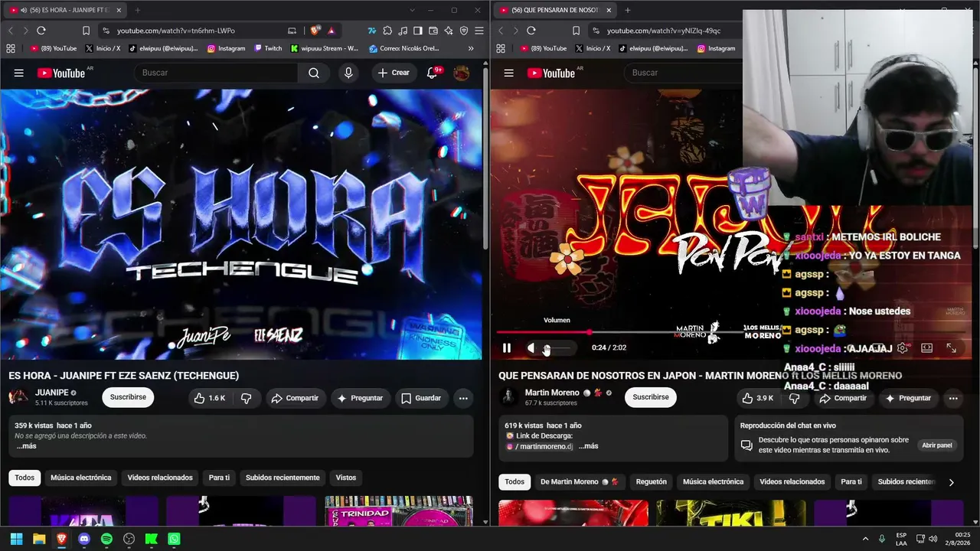
Task: Select Música electrónica chip in left window
Action: coord(81,478)
